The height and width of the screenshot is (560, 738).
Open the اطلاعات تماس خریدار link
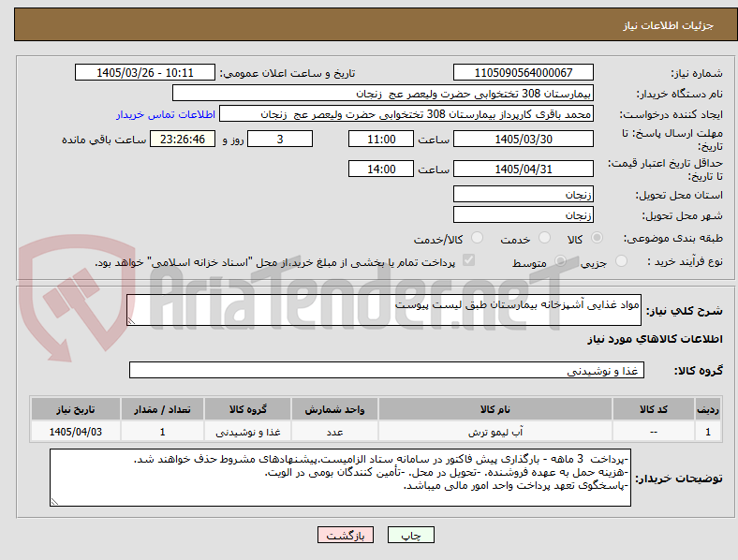pos(166,114)
